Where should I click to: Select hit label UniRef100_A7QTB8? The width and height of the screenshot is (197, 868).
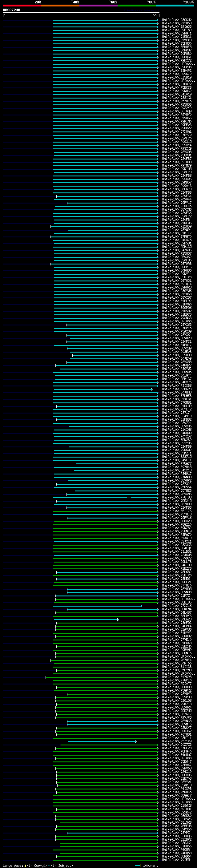coord(177,497)
